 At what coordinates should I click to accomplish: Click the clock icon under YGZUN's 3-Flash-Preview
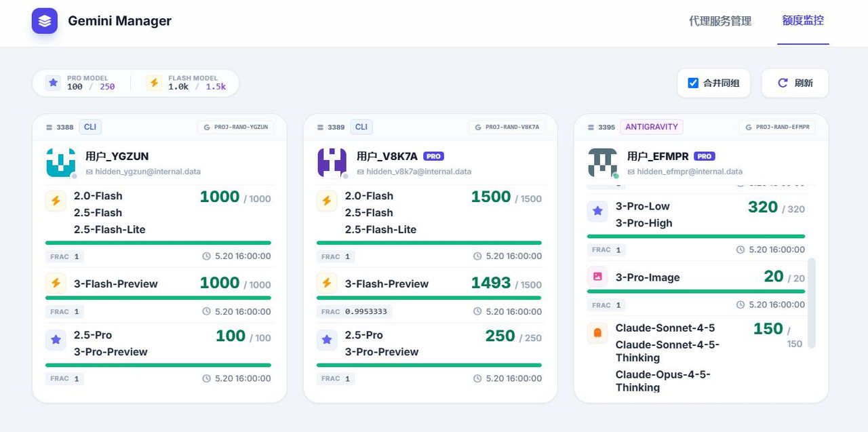tap(206, 312)
